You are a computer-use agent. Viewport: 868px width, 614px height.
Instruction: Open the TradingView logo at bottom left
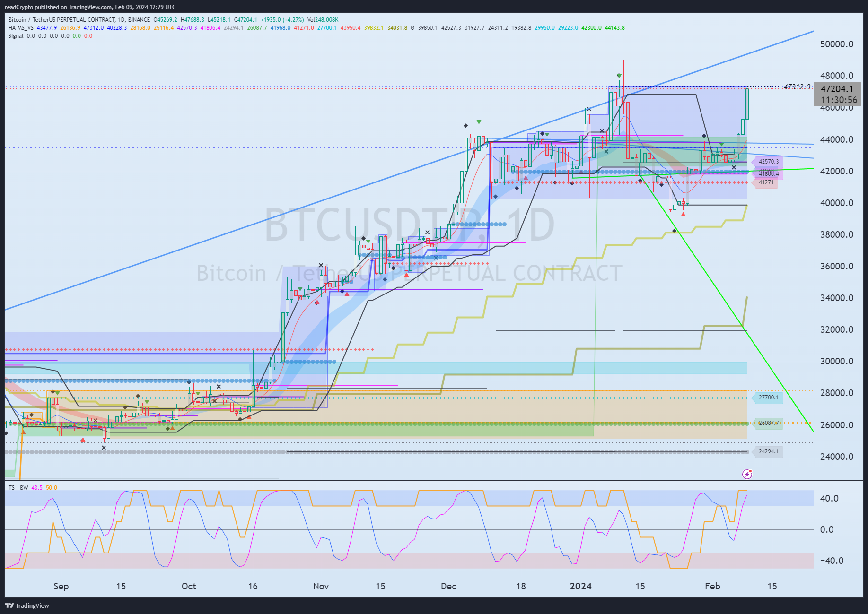tap(27, 605)
